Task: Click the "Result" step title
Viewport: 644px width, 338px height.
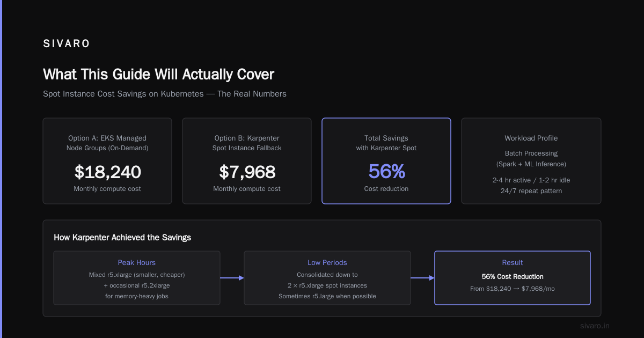Action: 513,262
